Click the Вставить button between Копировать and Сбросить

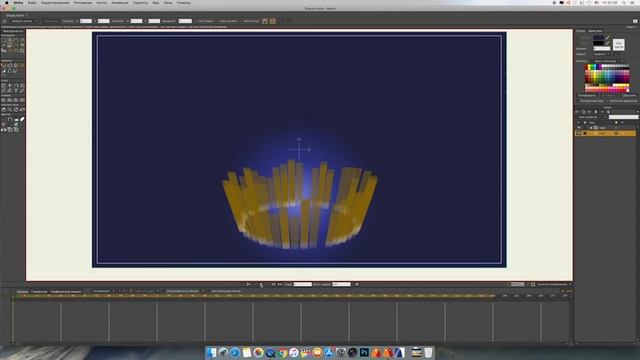[x=609, y=96]
